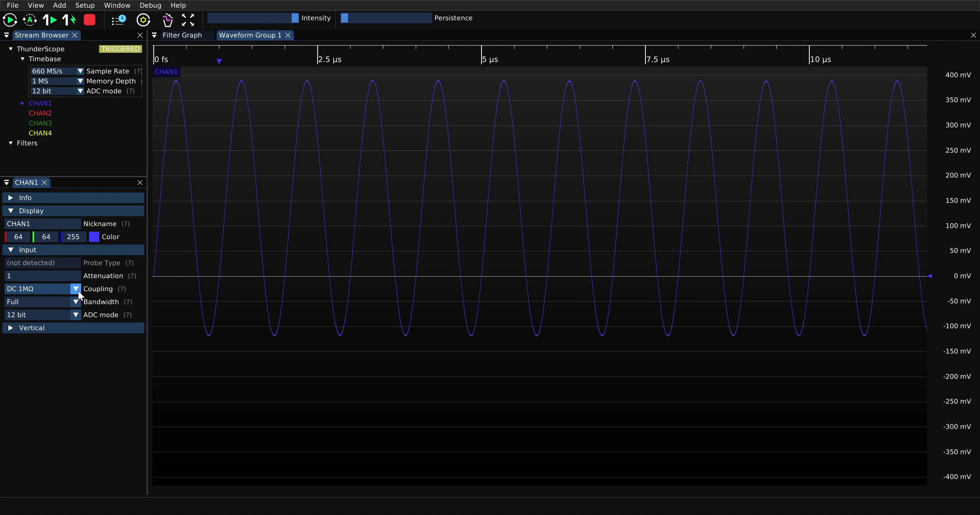Open the waveform area panel dropdown icon
The width and height of the screenshot is (980, 515).
coord(154,35)
